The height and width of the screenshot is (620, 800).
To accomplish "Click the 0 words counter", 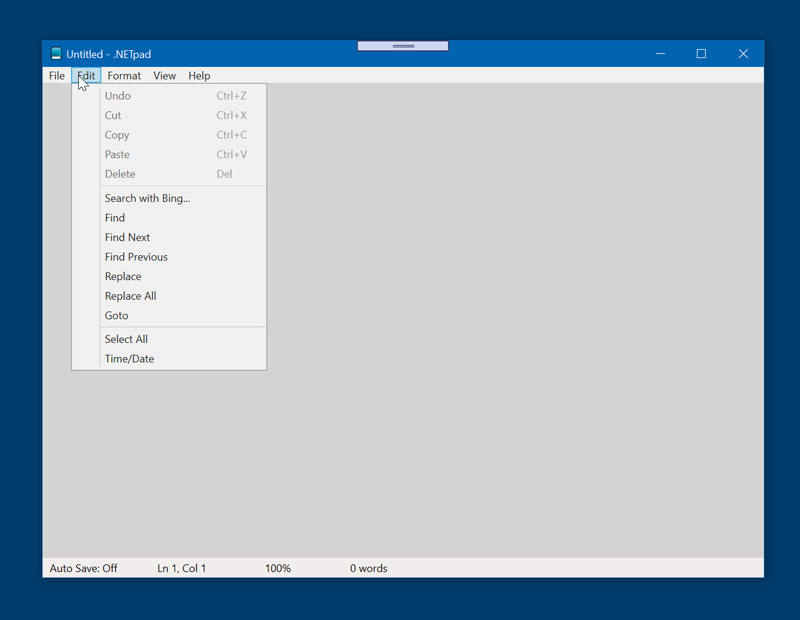I will (x=368, y=568).
